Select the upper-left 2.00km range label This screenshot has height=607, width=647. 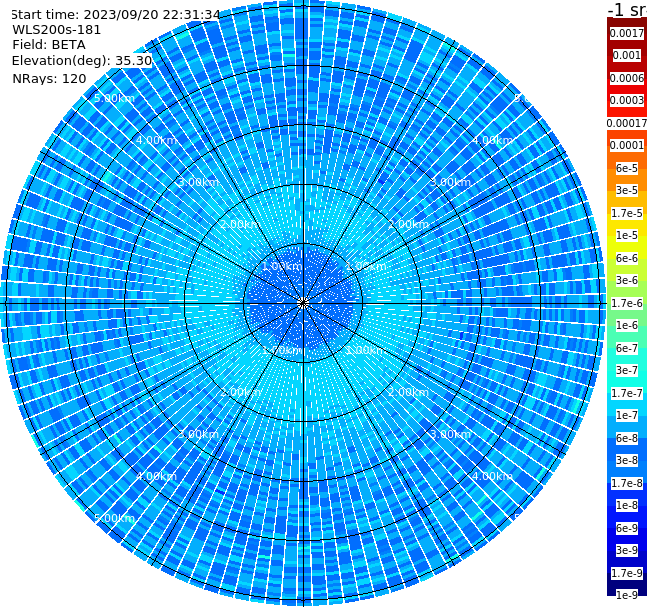(x=241, y=224)
